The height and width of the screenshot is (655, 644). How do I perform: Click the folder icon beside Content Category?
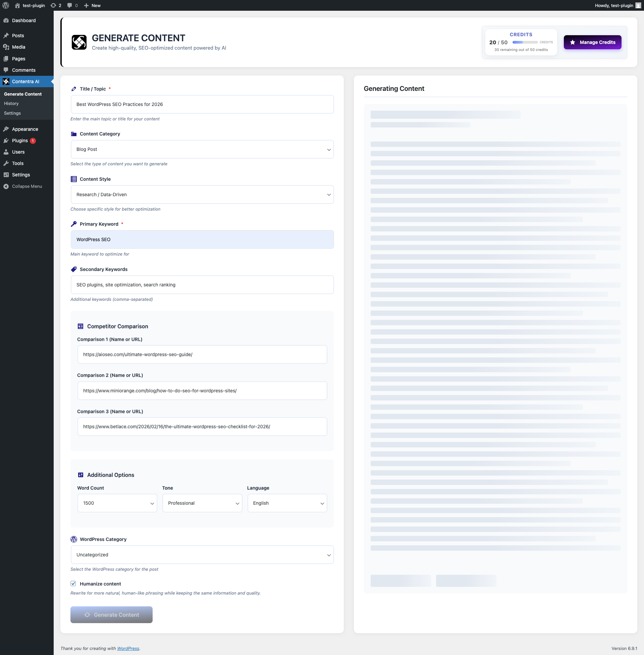tap(73, 134)
